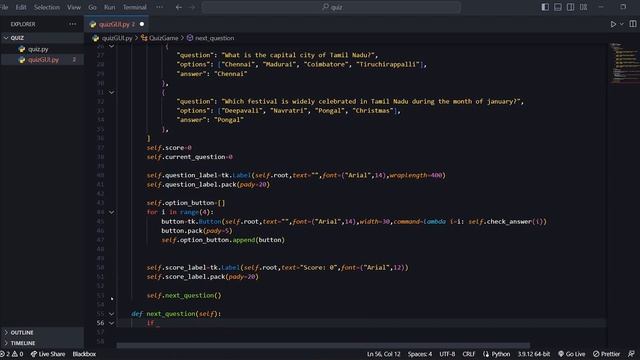Change encoding via UTF-8

447,354
